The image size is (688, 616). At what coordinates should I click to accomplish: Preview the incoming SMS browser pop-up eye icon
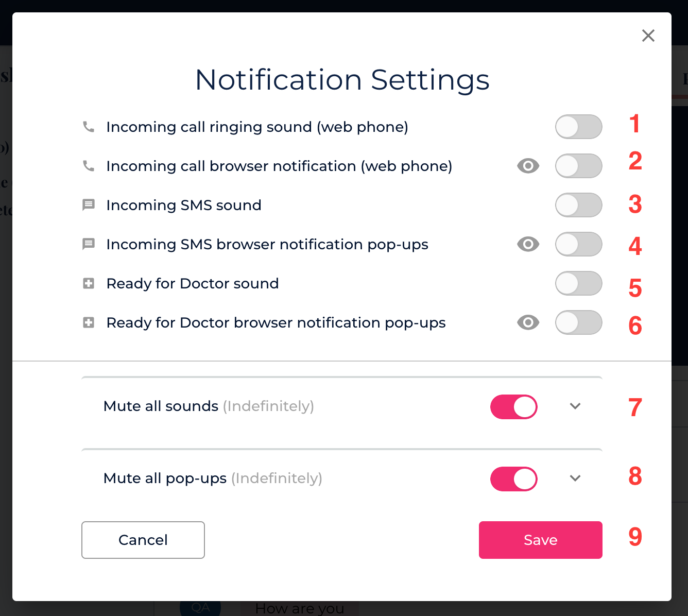[x=528, y=244]
